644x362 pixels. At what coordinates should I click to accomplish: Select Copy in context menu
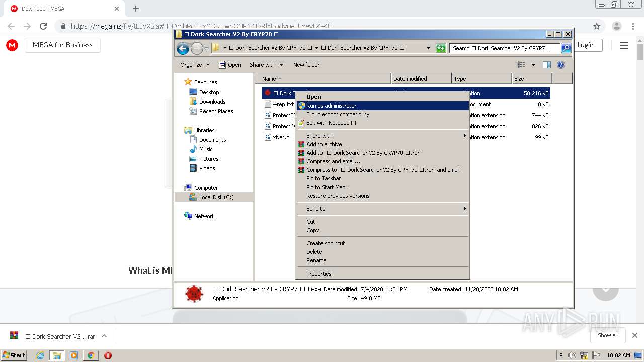point(382,230)
